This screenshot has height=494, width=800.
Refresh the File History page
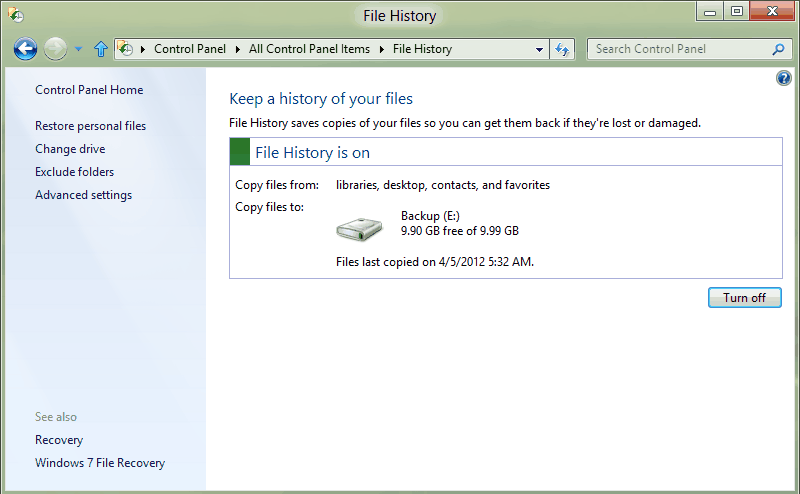point(562,50)
